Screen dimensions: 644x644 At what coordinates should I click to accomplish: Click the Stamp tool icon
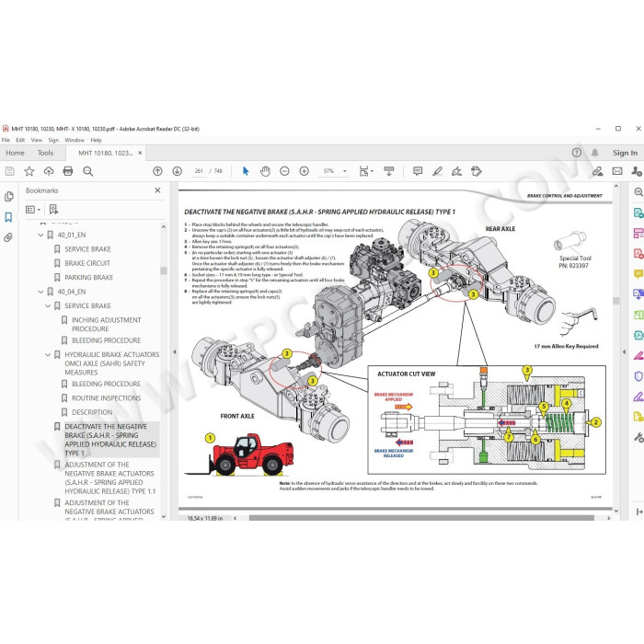[477, 171]
